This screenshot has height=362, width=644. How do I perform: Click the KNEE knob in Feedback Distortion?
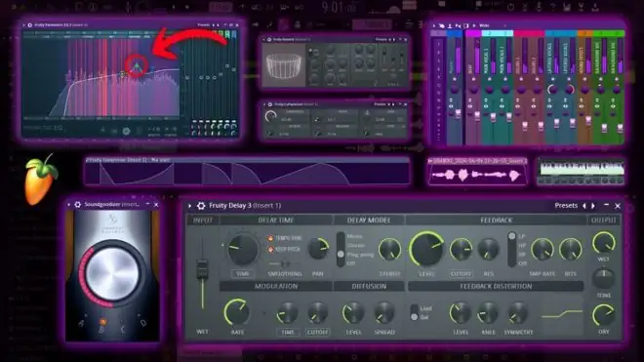[x=488, y=313]
